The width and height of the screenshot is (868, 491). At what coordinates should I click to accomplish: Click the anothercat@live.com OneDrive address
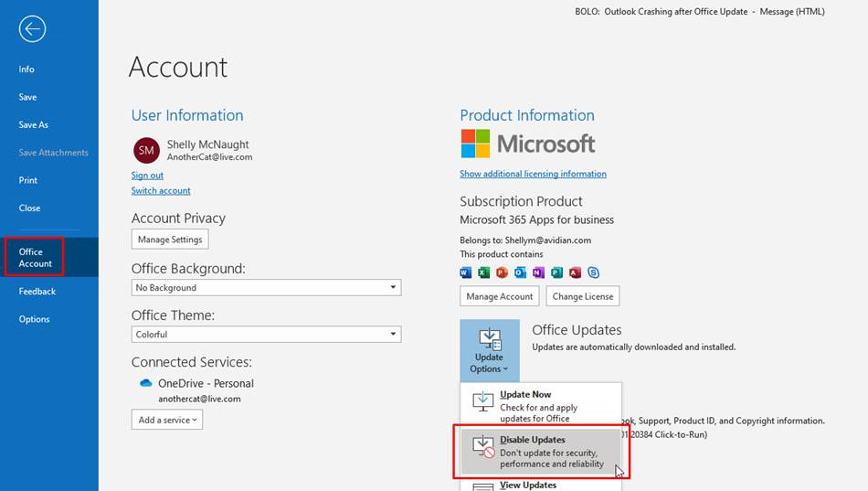pos(199,399)
